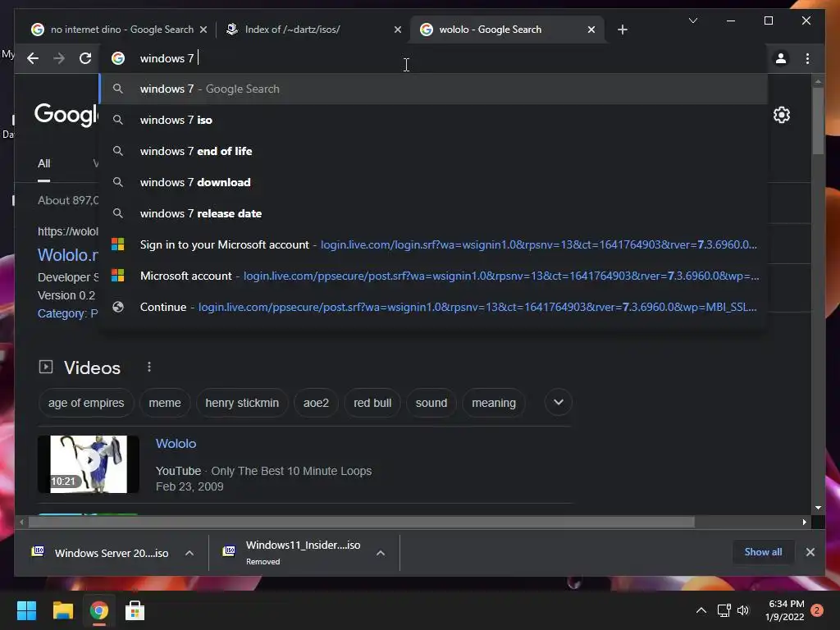Expand options for Windows Server iso download
This screenshot has width=840, height=630.
pyautogui.click(x=189, y=553)
